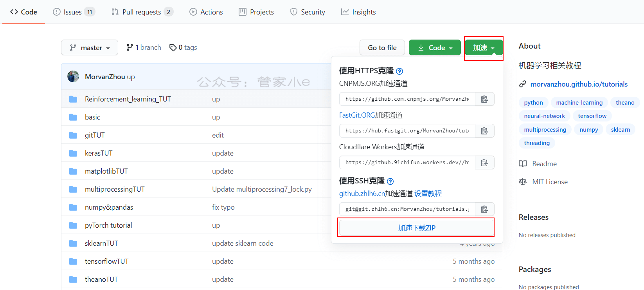644x290 pixels.
Task: Click the multiprocessingTUT folder icon
Action: pos(73,189)
